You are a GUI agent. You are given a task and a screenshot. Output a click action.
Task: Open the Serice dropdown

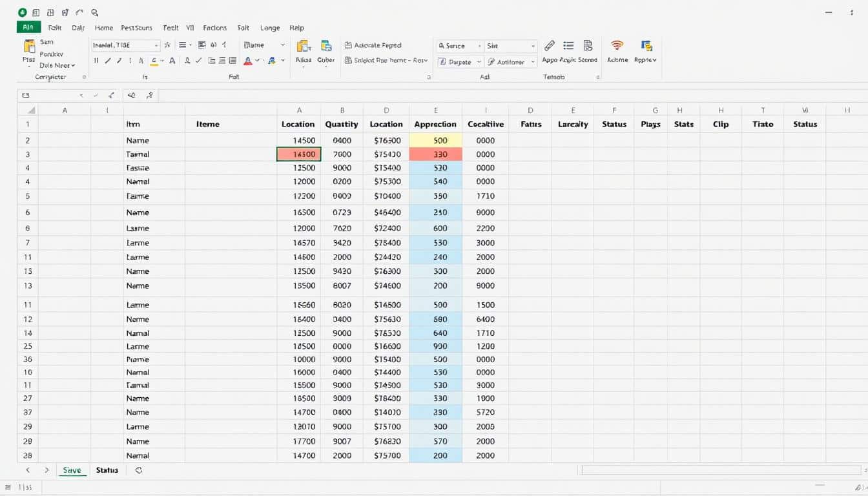click(460, 46)
